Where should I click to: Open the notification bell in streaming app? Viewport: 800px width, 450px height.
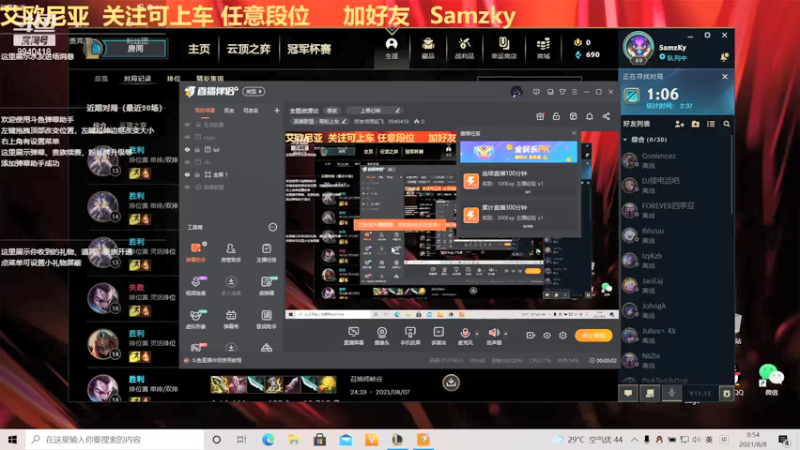pos(589,116)
